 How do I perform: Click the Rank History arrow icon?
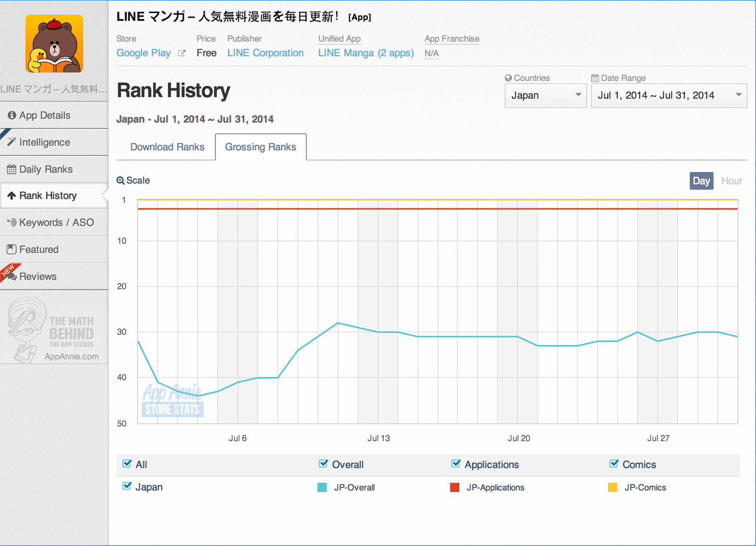pyautogui.click(x=12, y=196)
